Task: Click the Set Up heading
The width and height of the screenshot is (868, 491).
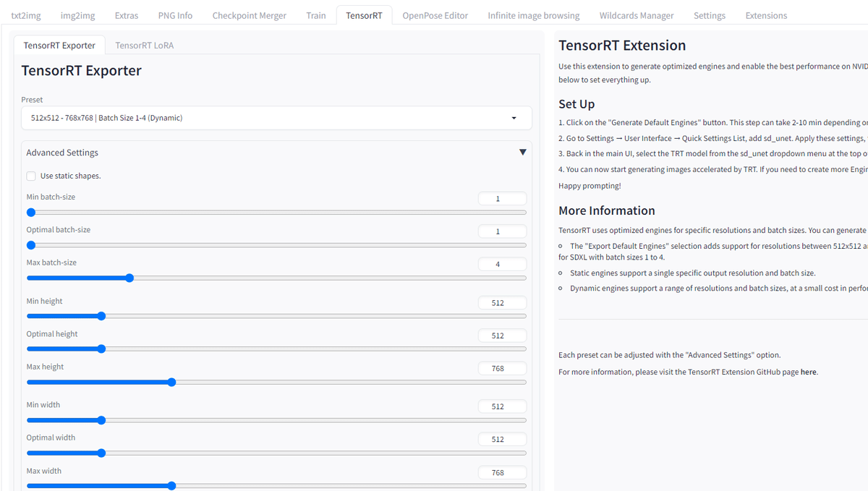Action: coord(576,104)
